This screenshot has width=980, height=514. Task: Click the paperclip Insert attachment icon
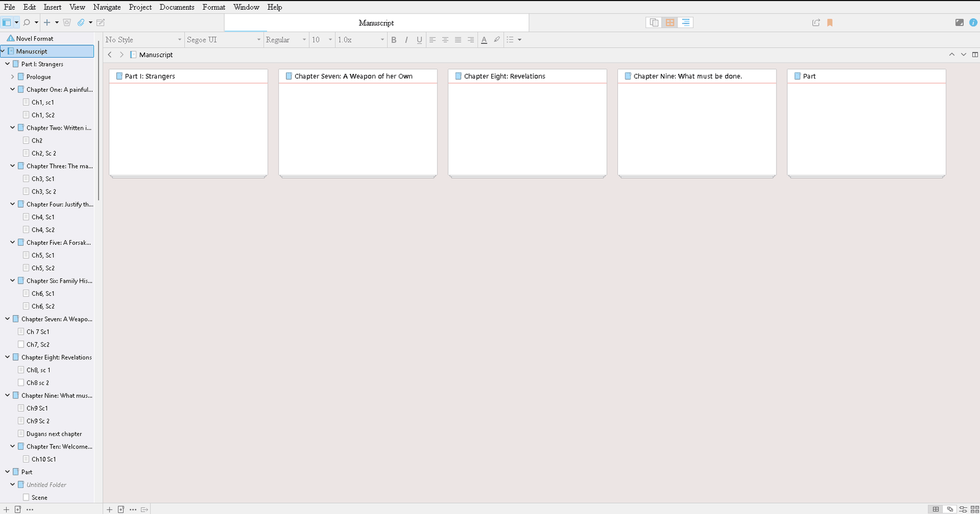click(81, 23)
